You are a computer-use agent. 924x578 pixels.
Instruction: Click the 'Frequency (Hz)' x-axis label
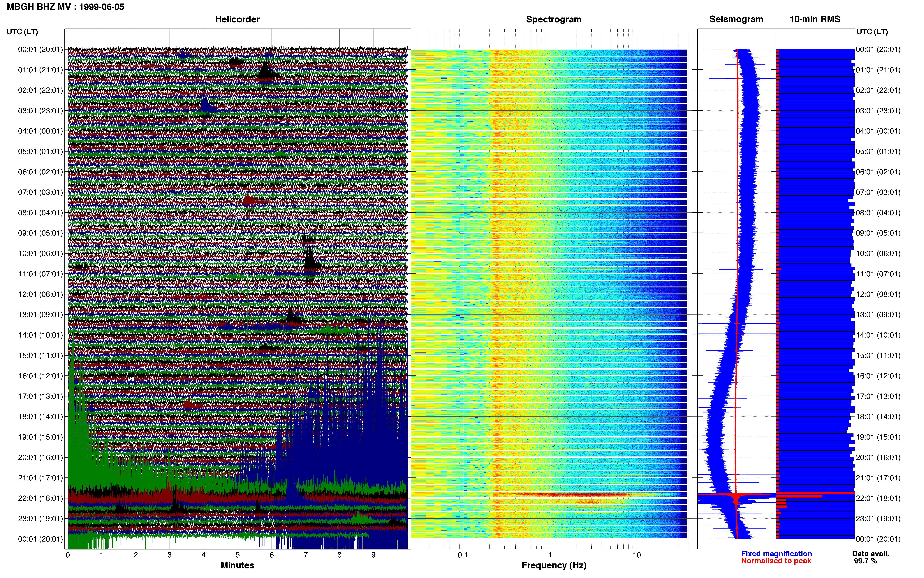pos(554,565)
